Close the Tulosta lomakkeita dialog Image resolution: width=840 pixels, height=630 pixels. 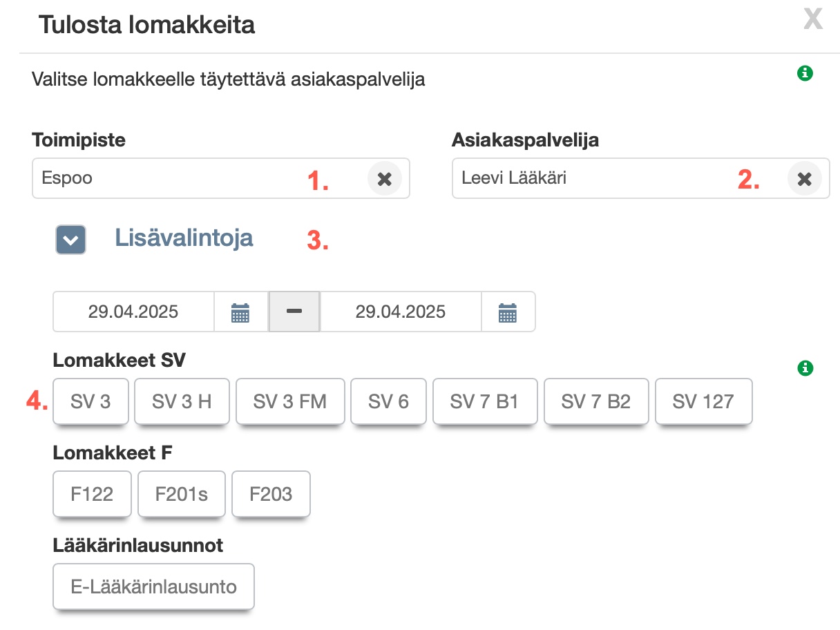tap(813, 19)
